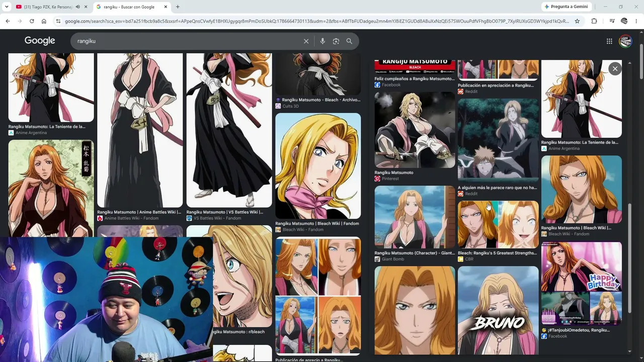Open the Google apps grid
The image size is (644, 362).
(609, 41)
